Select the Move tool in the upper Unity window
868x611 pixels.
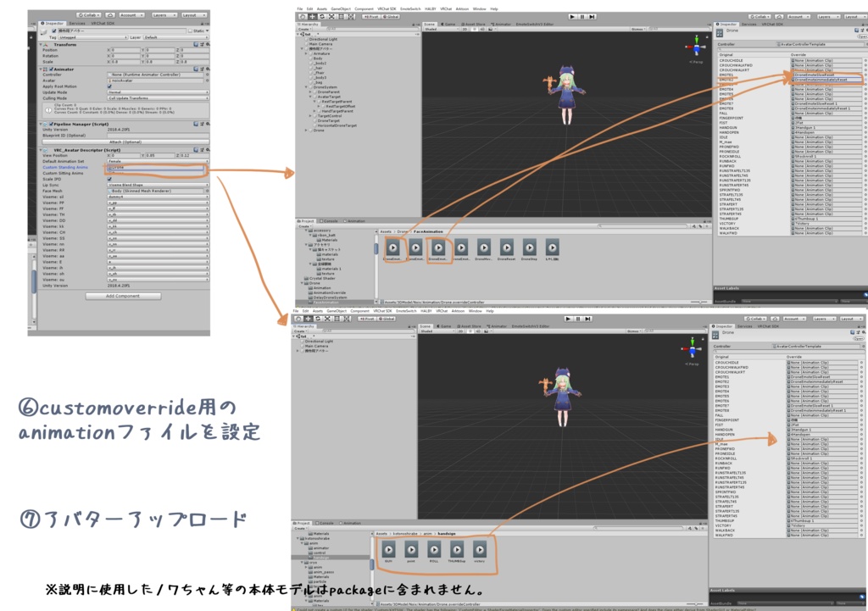click(x=312, y=17)
